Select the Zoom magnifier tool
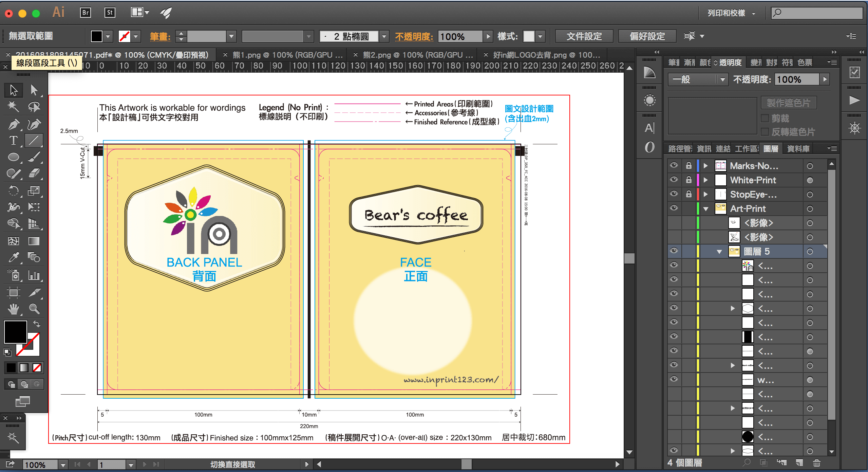 click(34, 309)
